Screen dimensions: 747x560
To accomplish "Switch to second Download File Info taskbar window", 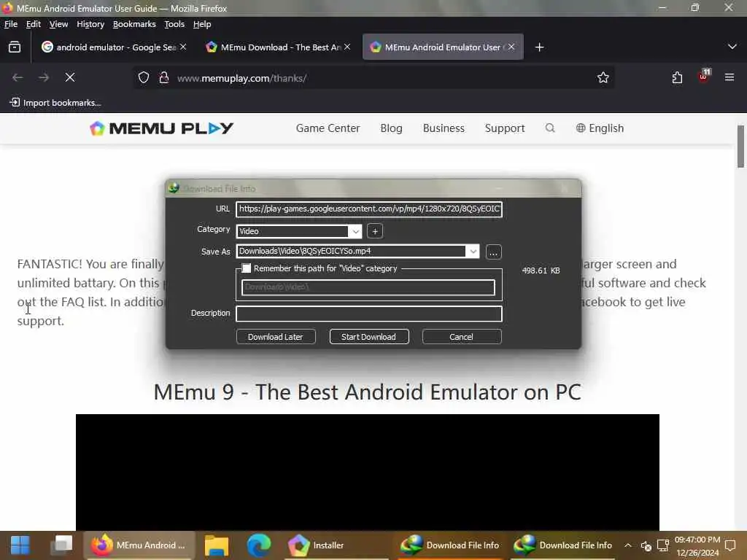I will click(x=564, y=545).
